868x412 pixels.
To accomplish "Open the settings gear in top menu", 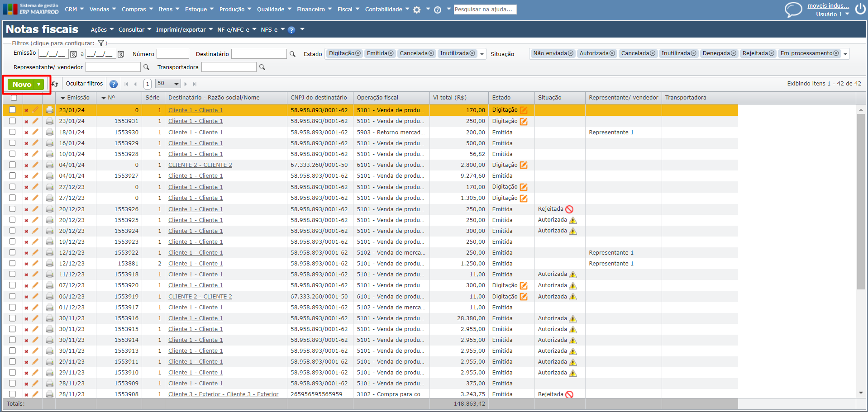I will coord(417,9).
